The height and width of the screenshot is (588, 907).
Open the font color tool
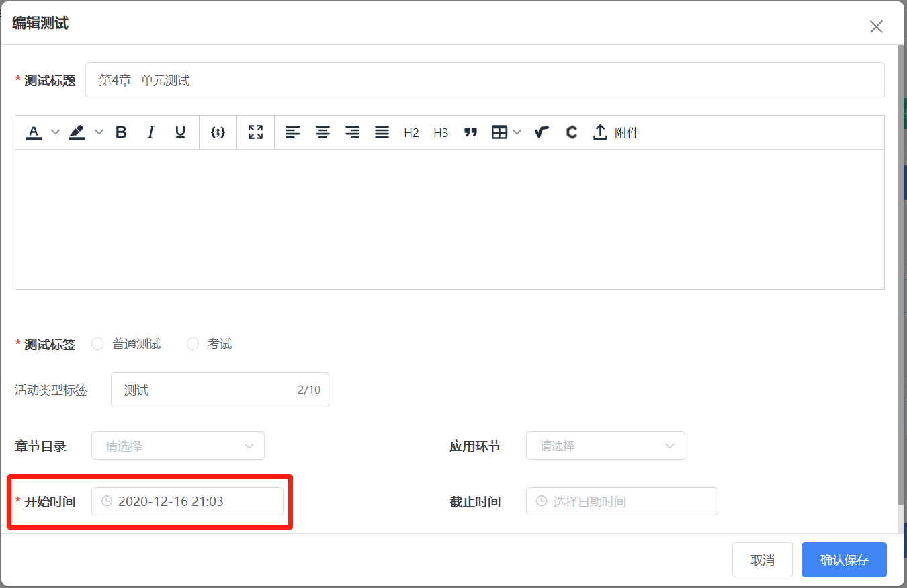34,132
